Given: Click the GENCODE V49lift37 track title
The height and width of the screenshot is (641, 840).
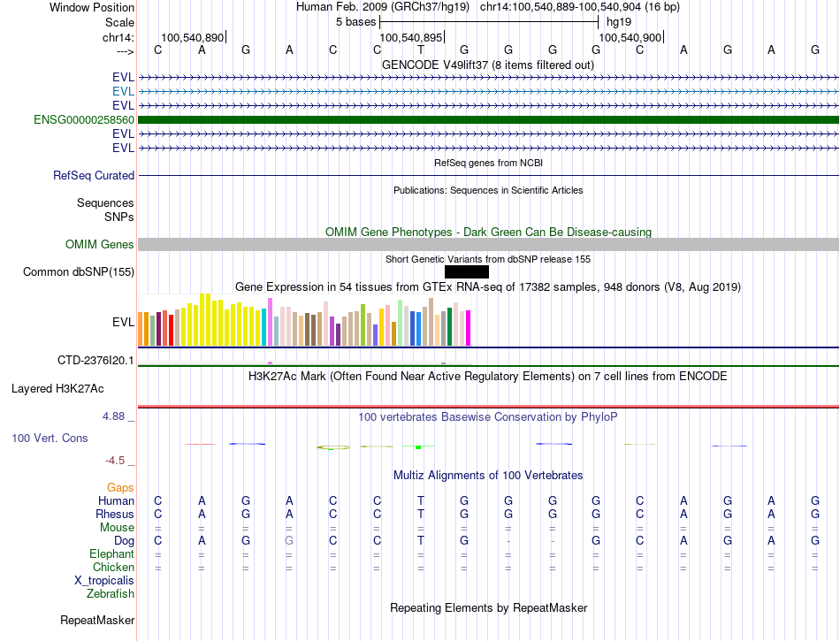Looking at the screenshot, I should (488, 65).
